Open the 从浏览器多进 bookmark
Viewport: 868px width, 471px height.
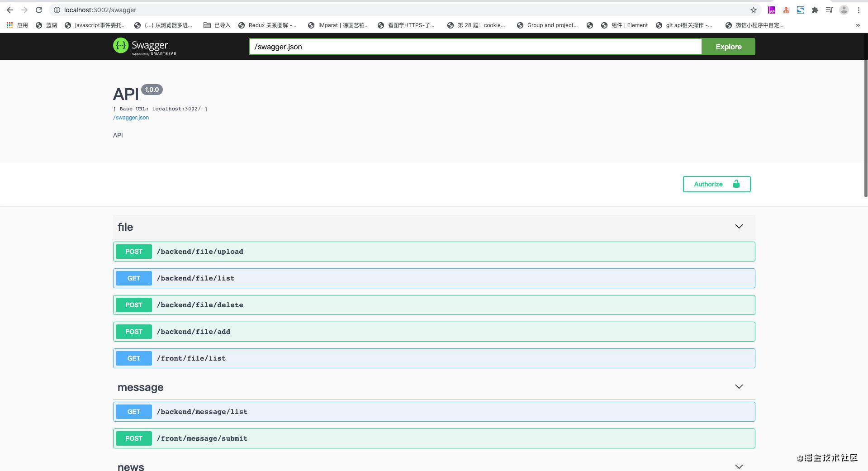(x=164, y=25)
